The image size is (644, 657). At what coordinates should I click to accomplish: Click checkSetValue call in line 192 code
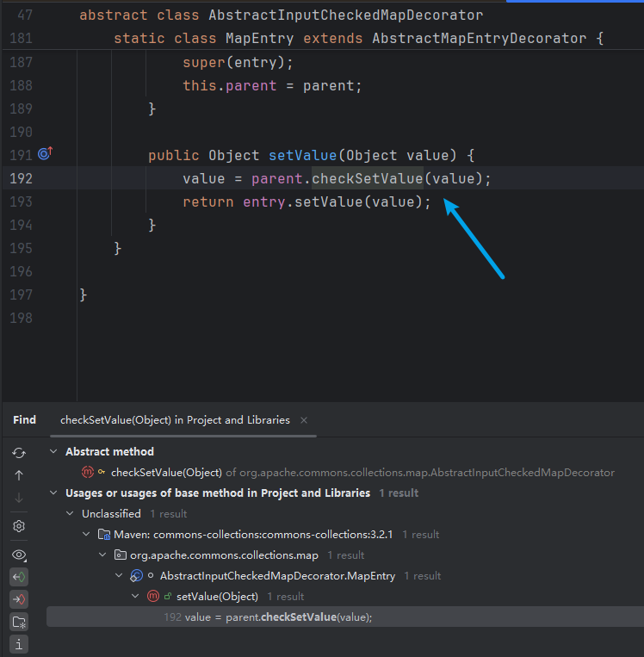click(368, 179)
